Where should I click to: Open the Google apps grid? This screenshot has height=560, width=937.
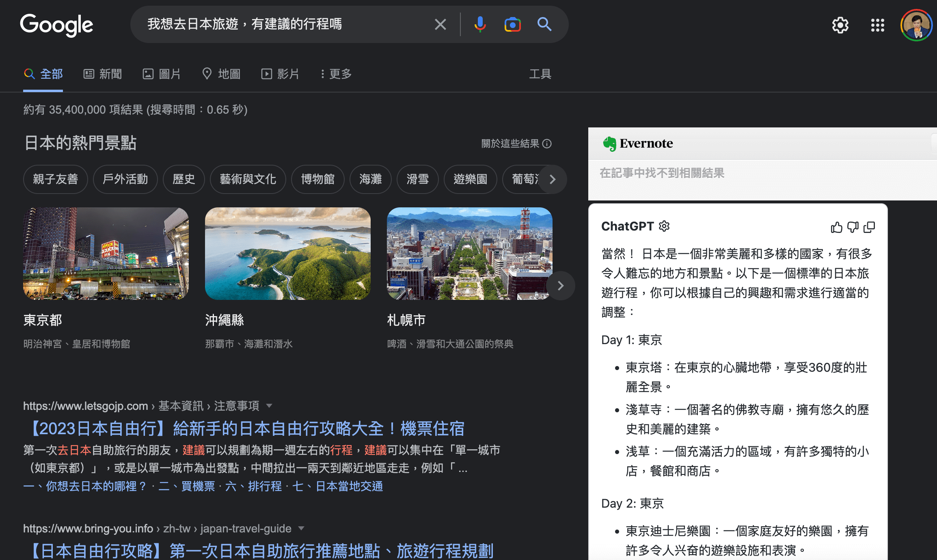(x=877, y=25)
